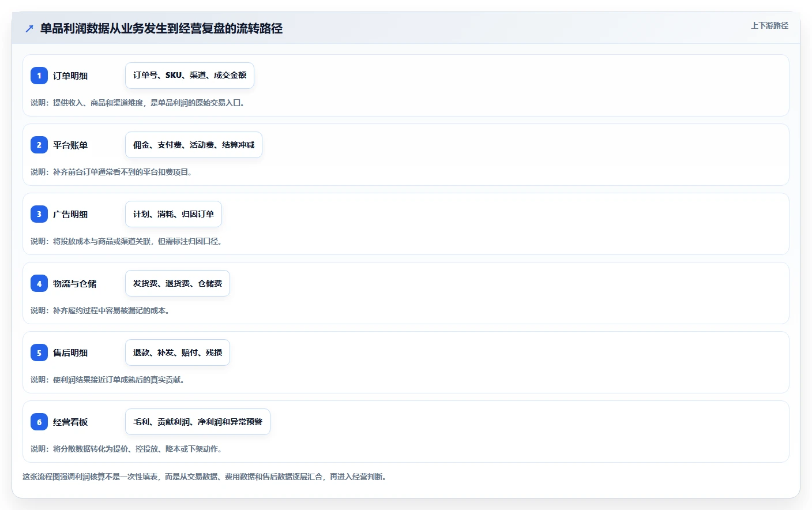Click description 补齐前台订单通常看不到的平台扣费项目

tap(111, 172)
